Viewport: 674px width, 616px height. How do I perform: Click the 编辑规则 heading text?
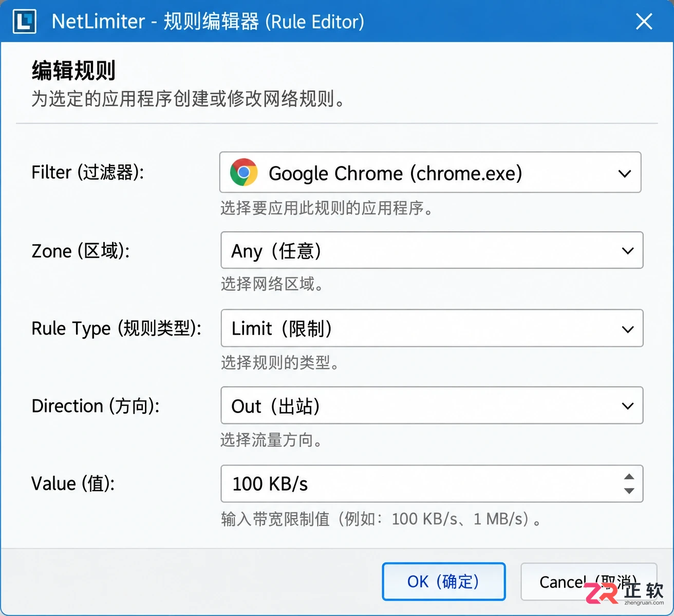click(x=73, y=70)
